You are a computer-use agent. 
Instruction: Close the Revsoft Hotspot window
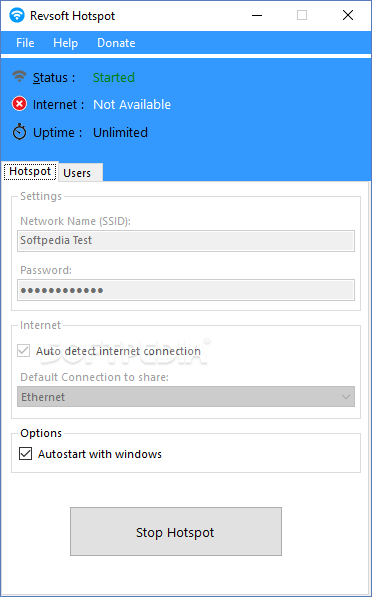348,16
